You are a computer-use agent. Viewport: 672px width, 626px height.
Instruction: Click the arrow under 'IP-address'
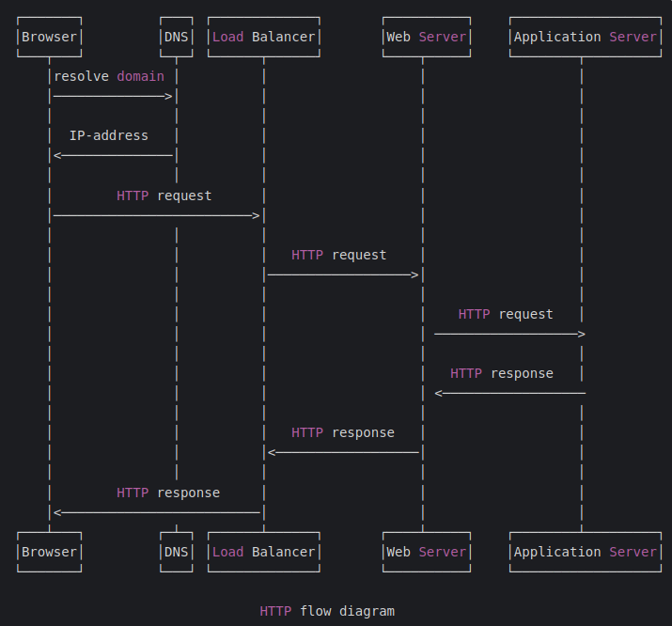point(113,155)
